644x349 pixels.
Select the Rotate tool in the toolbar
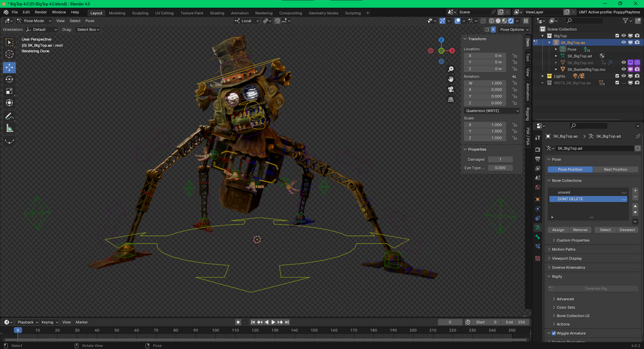tap(10, 80)
